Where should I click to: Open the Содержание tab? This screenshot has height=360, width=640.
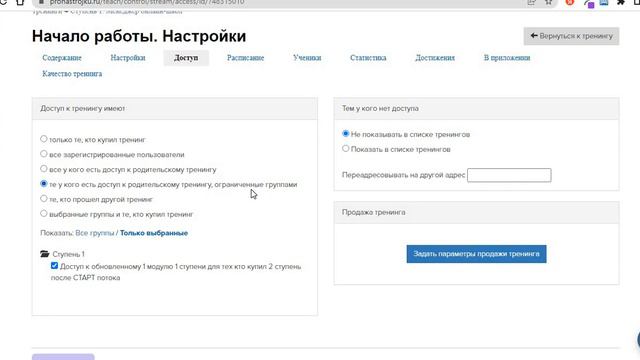(62, 58)
